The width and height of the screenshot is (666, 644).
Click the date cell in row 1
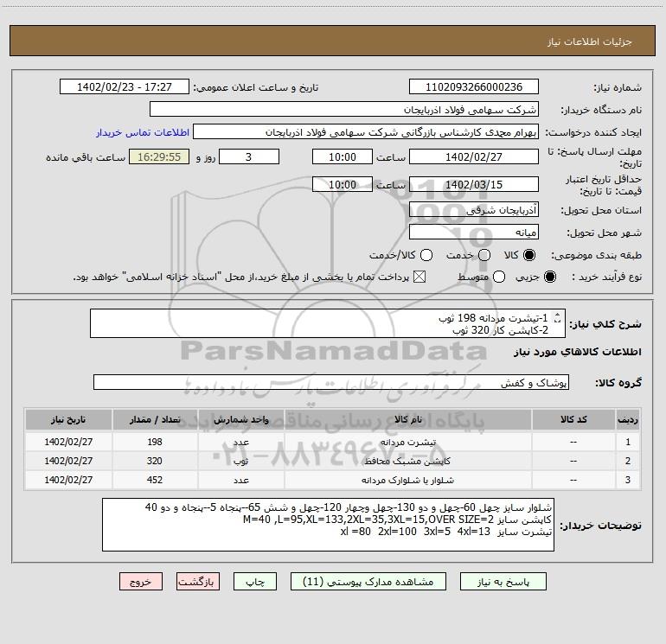[x=68, y=442]
